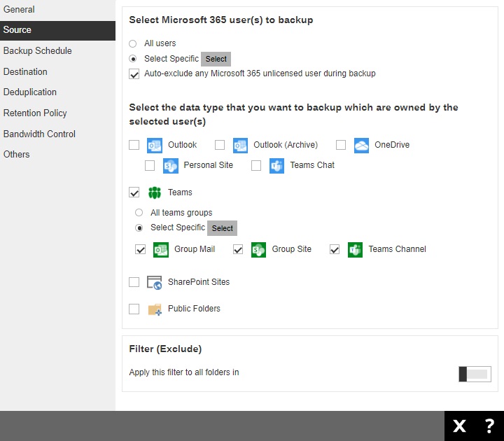Tick the Personal Site checkbox
504x441 pixels.
point(150,165)
